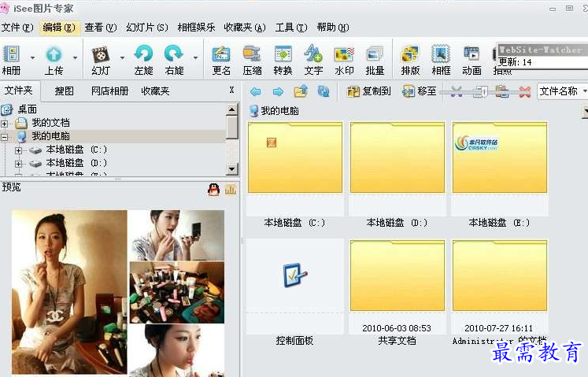This screenshot has width=588, height=377.
Task: Click the photo collage in preview panel
Action: (x=118, y=293)
